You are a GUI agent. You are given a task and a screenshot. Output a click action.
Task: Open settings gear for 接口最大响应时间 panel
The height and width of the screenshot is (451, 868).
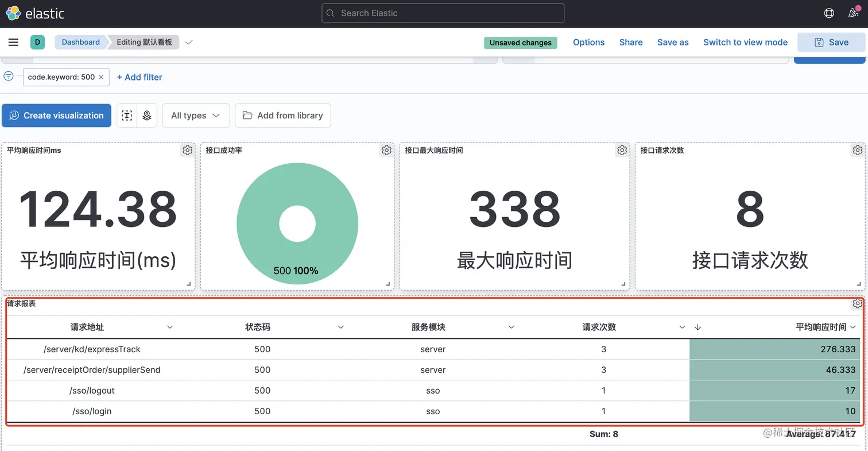pyautogui.click(x=622, y=150)
